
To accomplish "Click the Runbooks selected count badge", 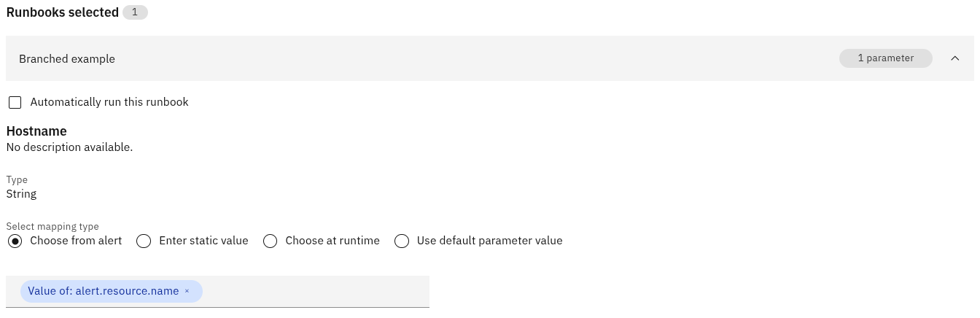I will (x=135, y=12).
